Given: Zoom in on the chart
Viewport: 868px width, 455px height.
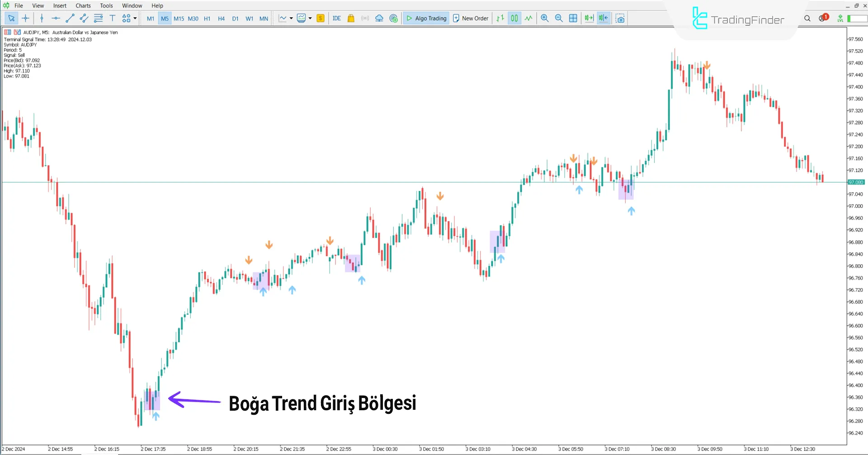Looking at the screenshot, I should point(545,18).
